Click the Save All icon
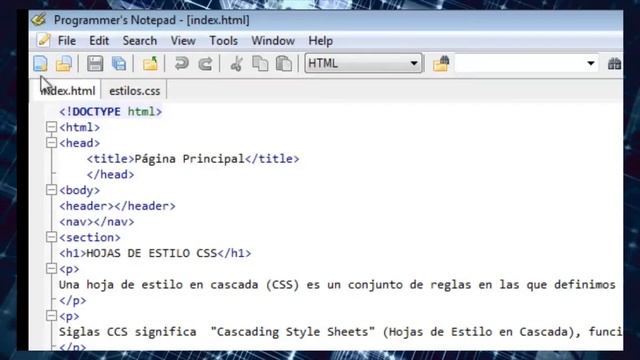640x360 pixels. point(119,64)
